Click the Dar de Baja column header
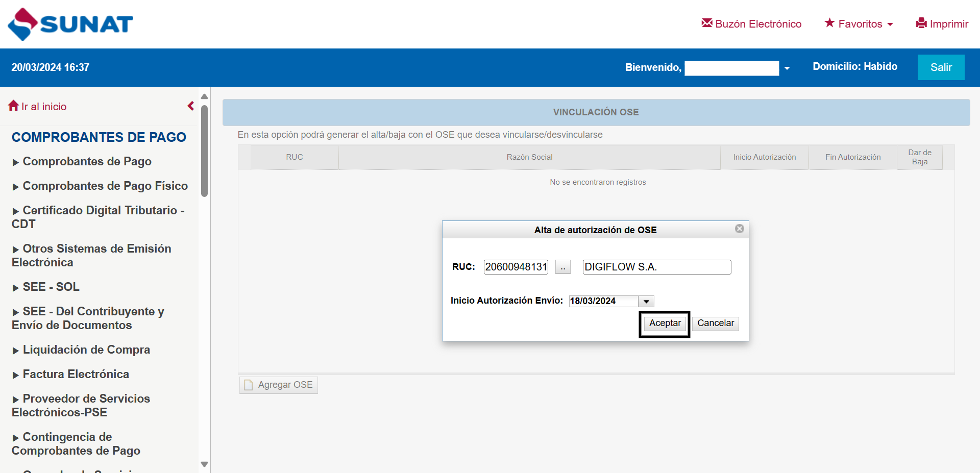This screenshot has height=473, width=980. 920,157
